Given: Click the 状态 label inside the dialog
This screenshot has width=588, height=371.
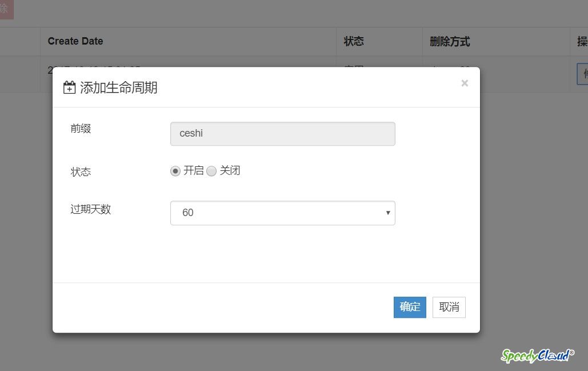Looking at the screenshot, I should 81,171.
